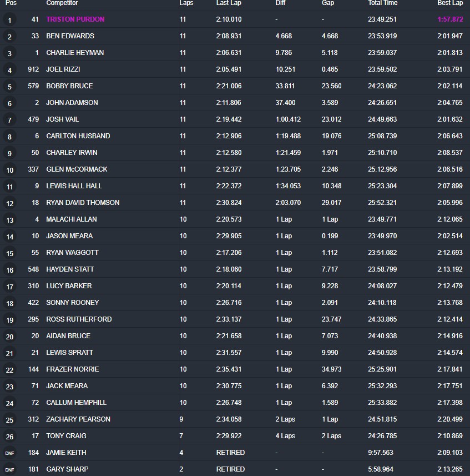The height and width of the screenshot is (476, 470).
Task: Select Charlie Heyman's competitor name
Action: (x=75, y=53)
